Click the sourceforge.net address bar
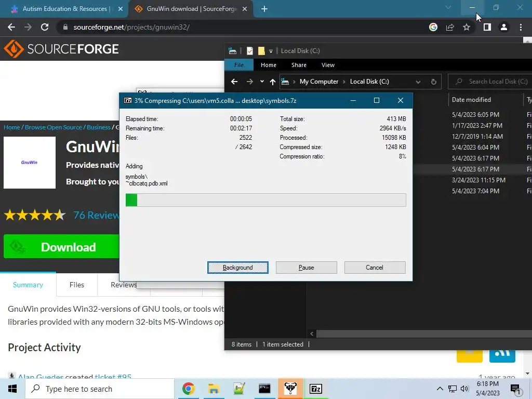532x399 pixels. coord(237,27)
